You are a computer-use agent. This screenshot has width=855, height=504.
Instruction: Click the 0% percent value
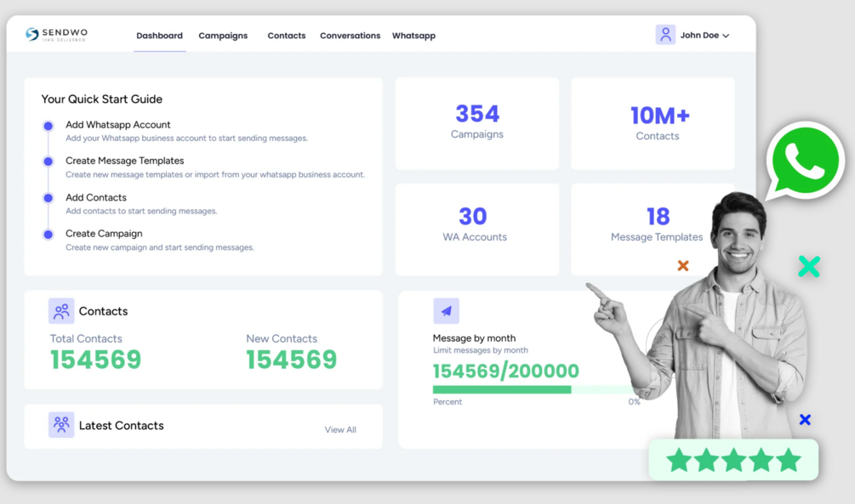pos(634,401)
